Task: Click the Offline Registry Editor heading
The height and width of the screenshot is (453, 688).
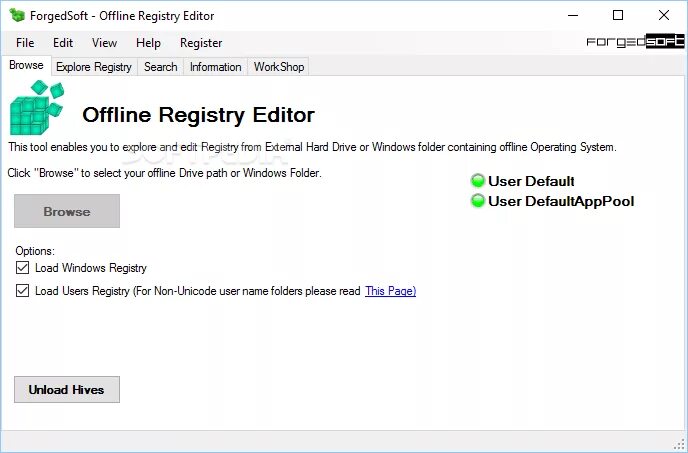Action: pyautogui.click(x=198, y=115)
